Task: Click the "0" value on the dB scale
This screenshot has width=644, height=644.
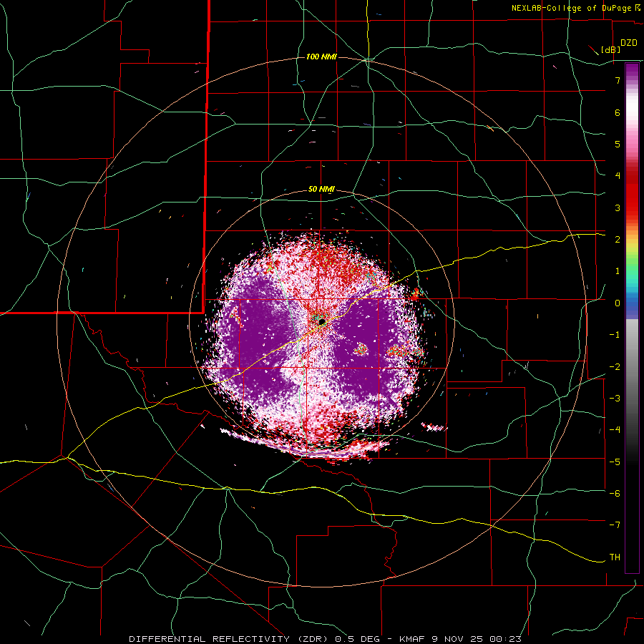Action: click(618, 303)
